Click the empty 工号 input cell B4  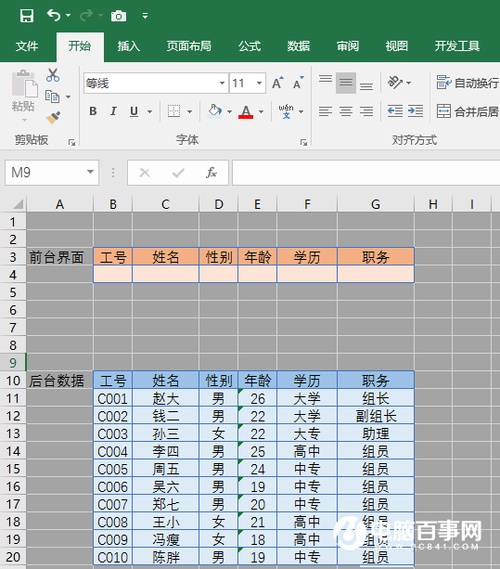click(x=113, y=274)
